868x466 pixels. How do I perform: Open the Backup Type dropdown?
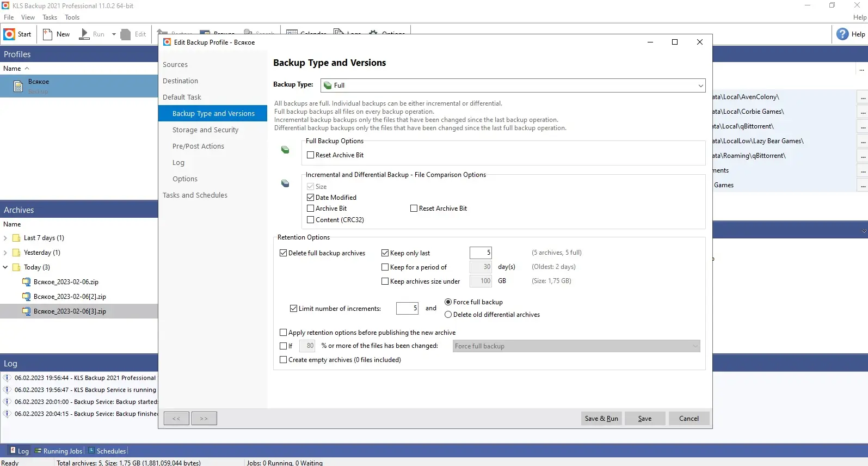coord(513,85)
